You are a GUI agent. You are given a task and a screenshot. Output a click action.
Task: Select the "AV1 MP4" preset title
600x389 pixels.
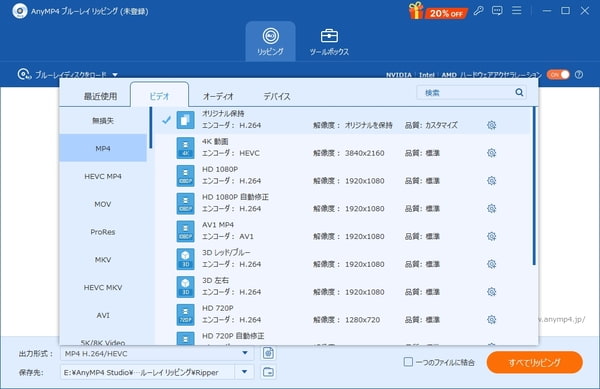pyautogui.click(x=218, y=225)
